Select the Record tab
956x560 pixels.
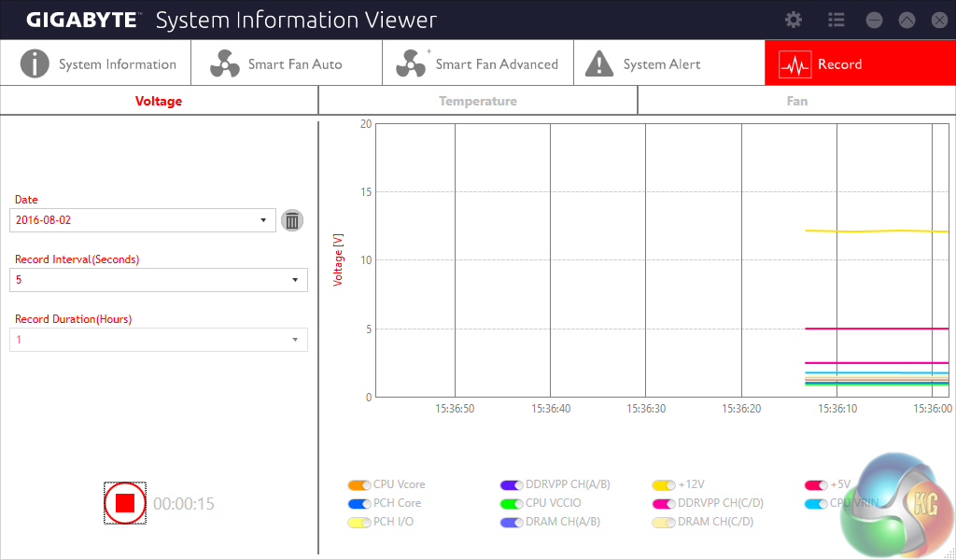tap(859, 64)
